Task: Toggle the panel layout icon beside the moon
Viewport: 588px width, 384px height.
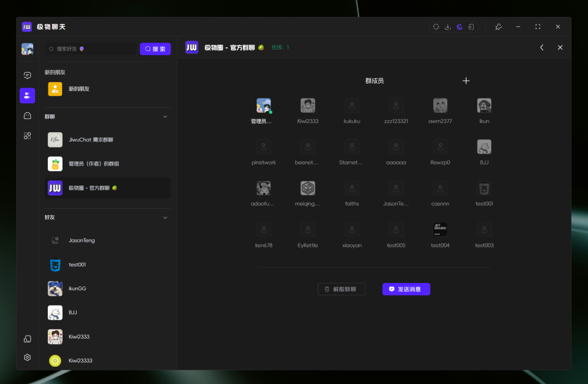Action: pyautogui.click(x=471, y=27)
